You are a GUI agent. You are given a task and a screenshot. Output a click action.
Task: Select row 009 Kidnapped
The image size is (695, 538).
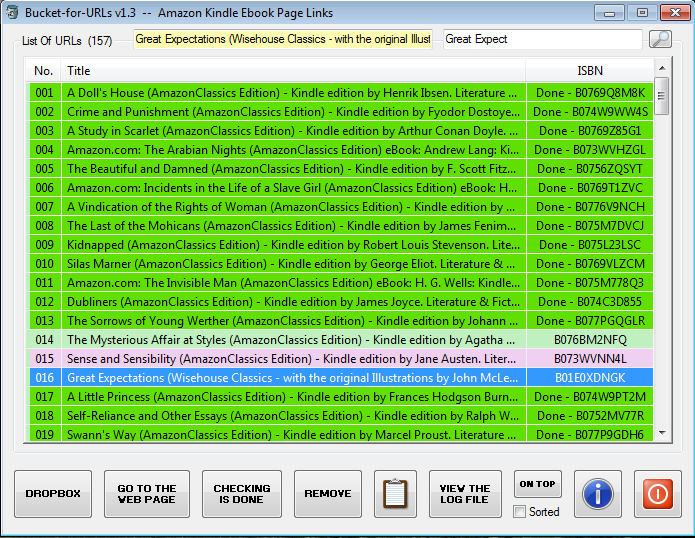[x=340, y=245]
